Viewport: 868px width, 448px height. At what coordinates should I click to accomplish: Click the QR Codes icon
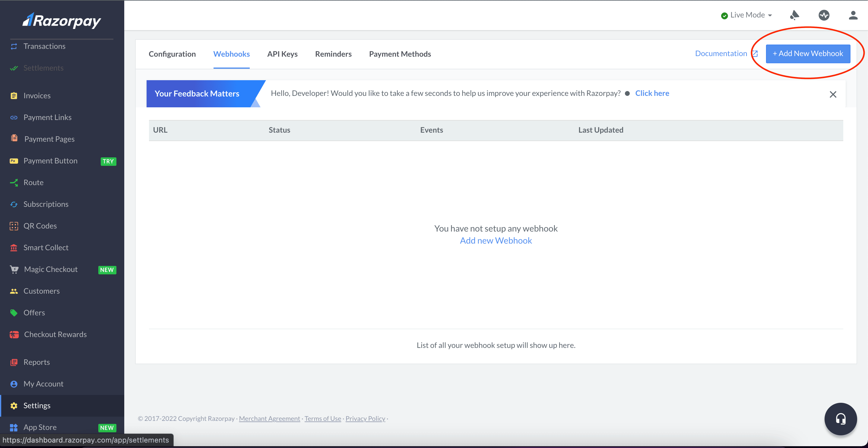(x=14, y=226)
